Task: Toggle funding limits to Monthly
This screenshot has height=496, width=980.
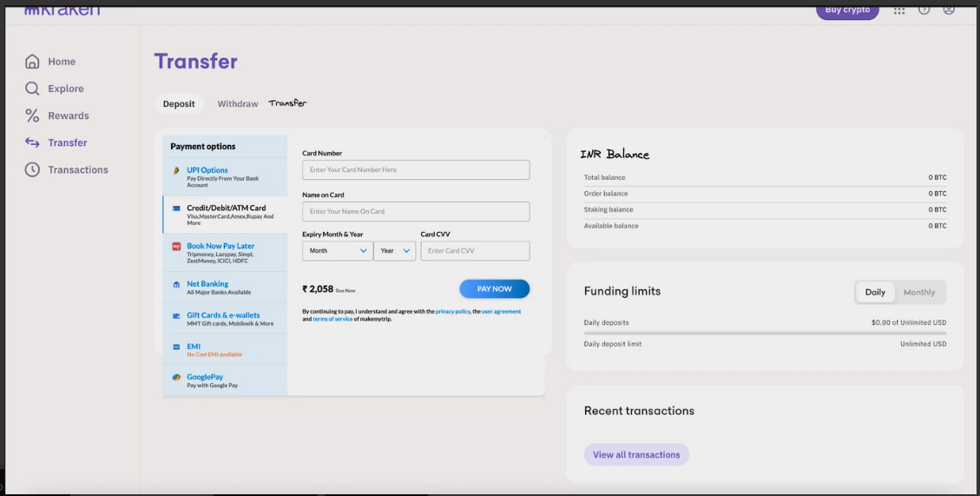Action: click(919, 292)
